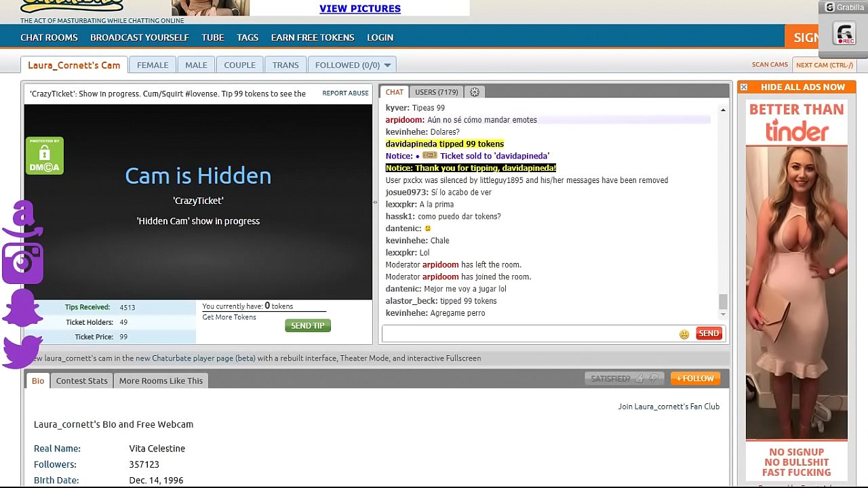Click the Instagram icon in left sidebar
This screenshot has height=488, width=868.
pyautogui.click(x=23, y=262)
